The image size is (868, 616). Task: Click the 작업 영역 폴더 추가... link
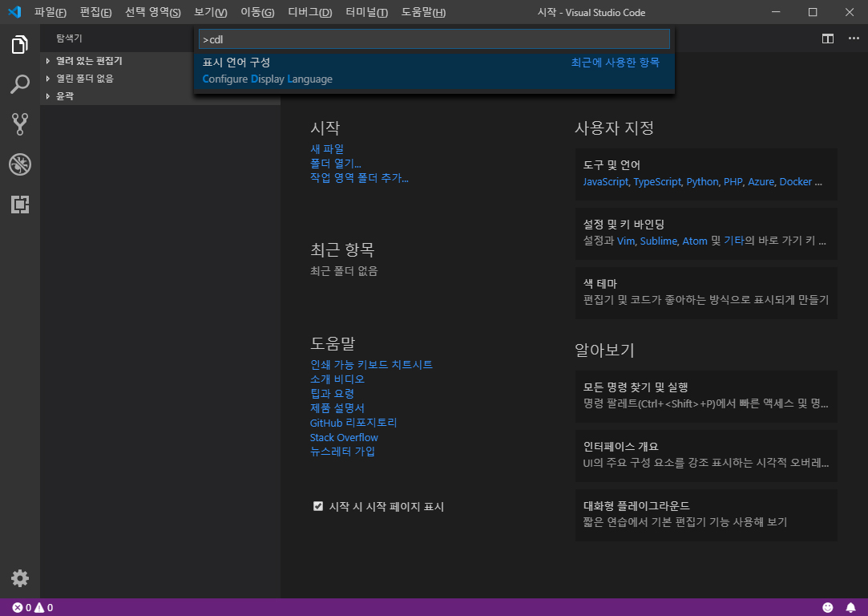[359, 178]
